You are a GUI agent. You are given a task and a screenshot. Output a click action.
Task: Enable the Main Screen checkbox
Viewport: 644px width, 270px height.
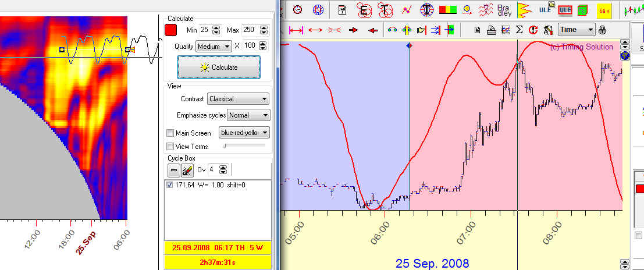coord(170,133)
